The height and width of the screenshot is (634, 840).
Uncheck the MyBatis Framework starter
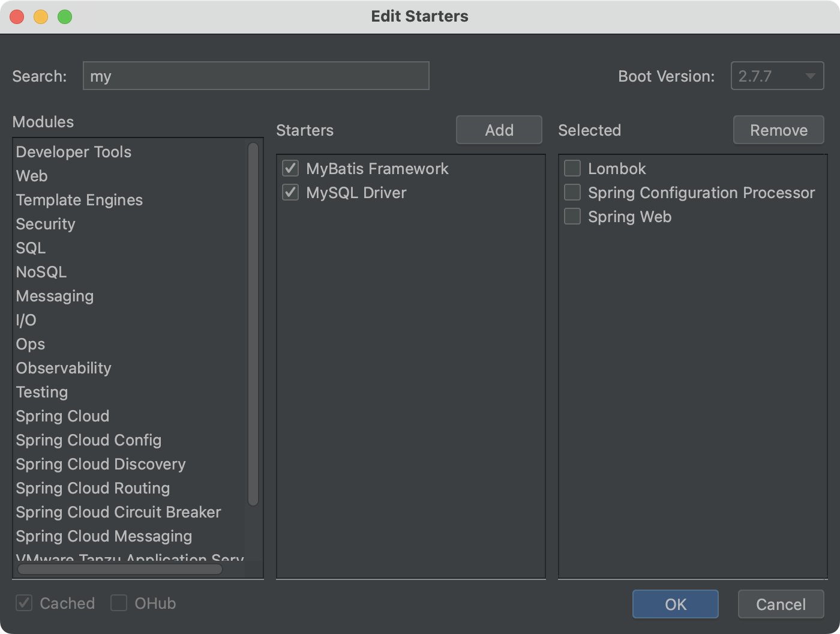[x=290, y=169]
